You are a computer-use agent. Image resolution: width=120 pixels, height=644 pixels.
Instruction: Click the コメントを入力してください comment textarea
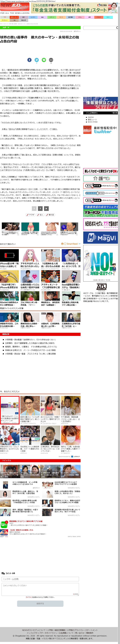pos(40,589)
